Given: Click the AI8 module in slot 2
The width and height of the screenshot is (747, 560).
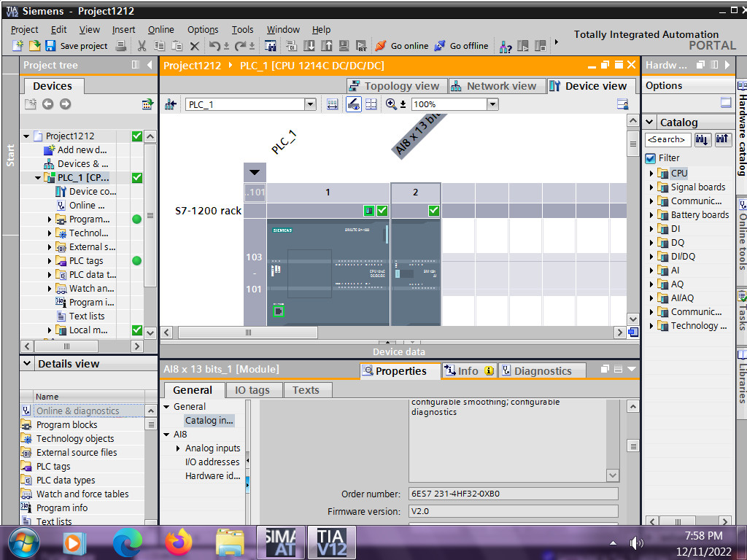Looking at the screenshot, I should tap(415, 273).
